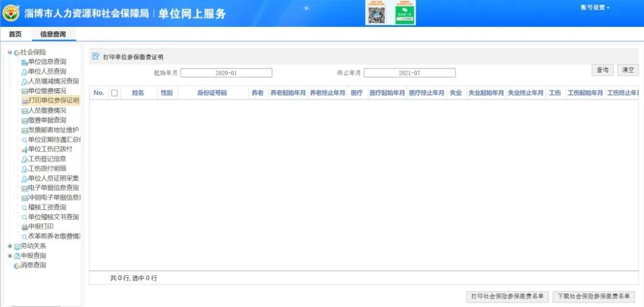Click the bureau emblem logo in header

click(11, 13)
